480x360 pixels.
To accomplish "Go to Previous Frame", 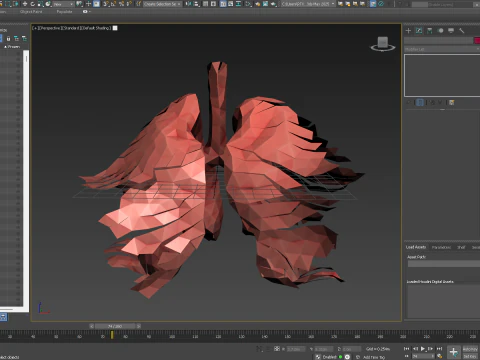I will pyautogui.click(x=415, y=349).
